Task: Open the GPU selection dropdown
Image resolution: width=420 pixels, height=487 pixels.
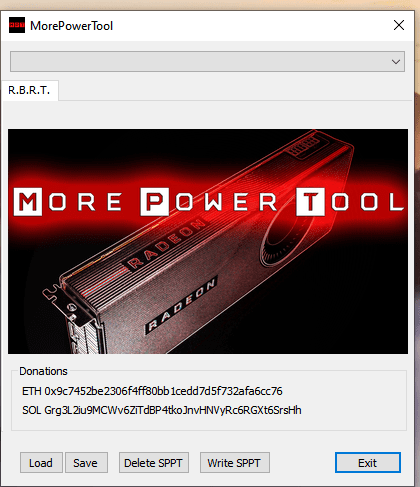Action: point(207,61)
